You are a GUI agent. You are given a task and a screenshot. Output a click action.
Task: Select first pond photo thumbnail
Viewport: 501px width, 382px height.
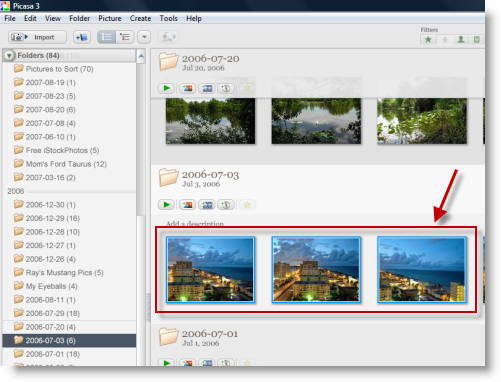point(210,121)
